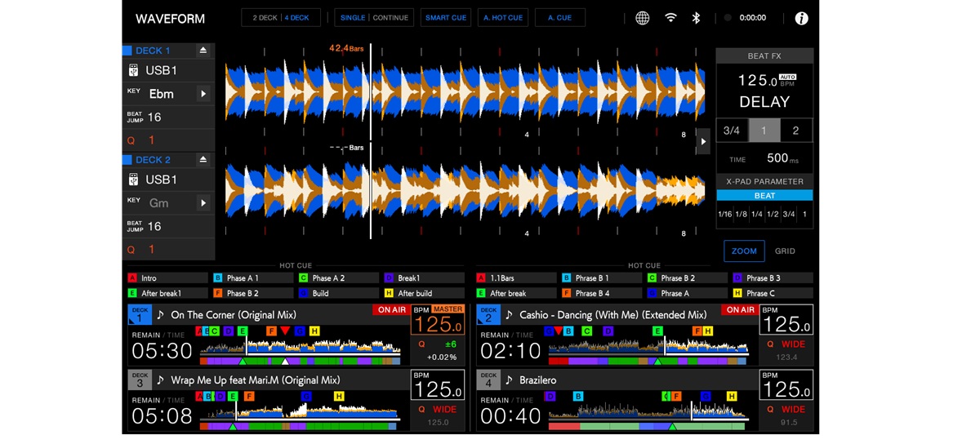The width and height of the screenshot is (980, 444).
Task: Expand the arrow right of the waveforms
Action: (703, 142)
